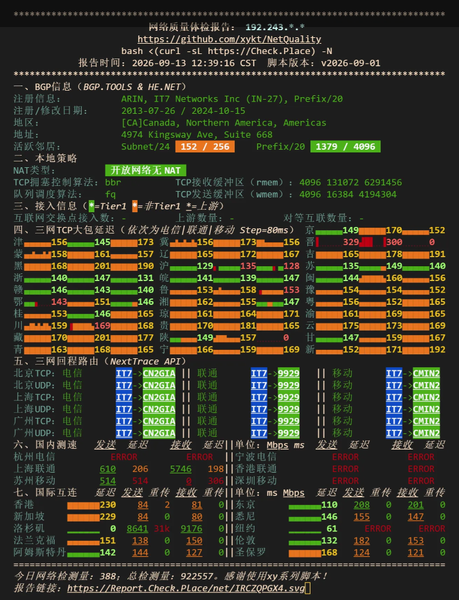Click the red 143 value in 鄂 row
This screenshot has width=459, height=600.
tap(59, 302)
